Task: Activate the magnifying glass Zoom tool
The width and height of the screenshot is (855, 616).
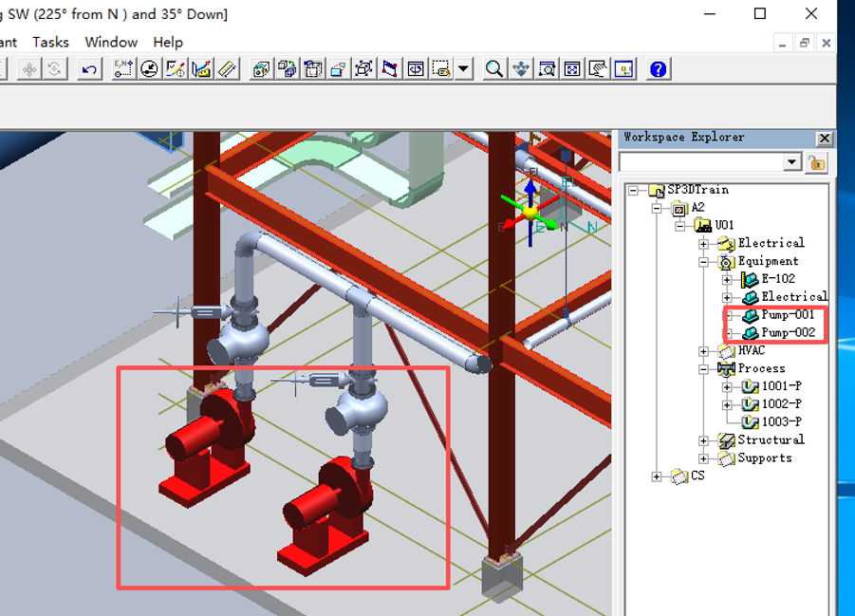Action: pyautogui.click(x=494, y=69)
